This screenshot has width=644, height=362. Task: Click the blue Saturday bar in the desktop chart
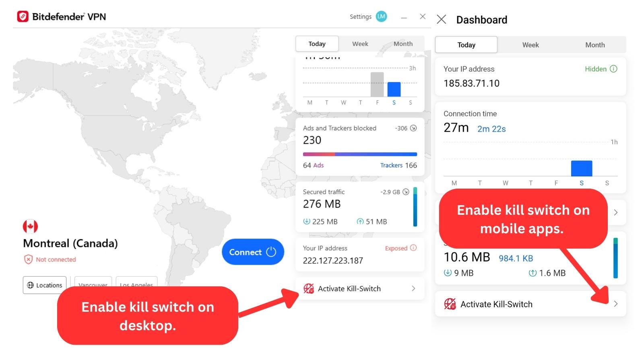pyautogui.click(x=394, y=89)
